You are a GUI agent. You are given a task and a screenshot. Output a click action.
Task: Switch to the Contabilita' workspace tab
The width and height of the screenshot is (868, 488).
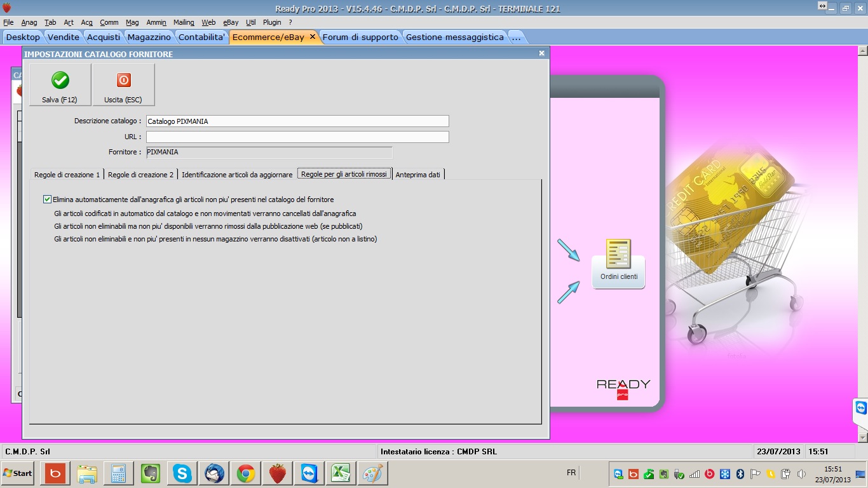pos(202,37)
